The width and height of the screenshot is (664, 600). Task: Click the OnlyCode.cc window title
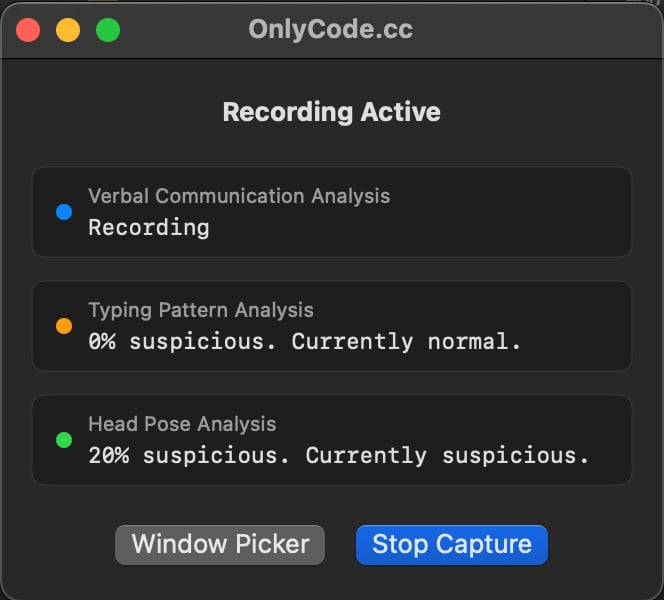(x=331, y=30)
